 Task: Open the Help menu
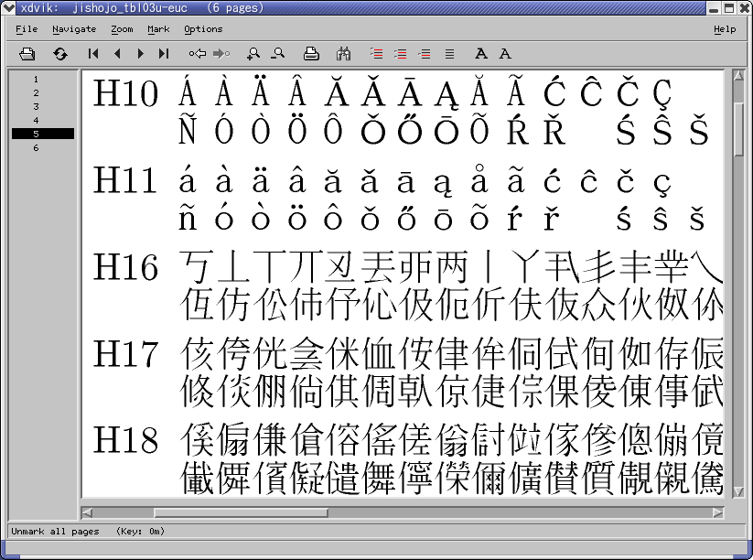click(x=725, y=29)
